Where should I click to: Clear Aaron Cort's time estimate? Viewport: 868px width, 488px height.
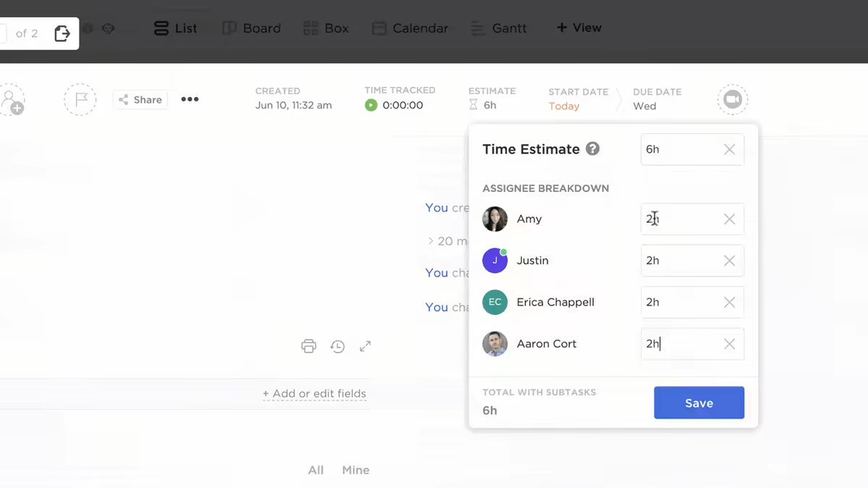click(x=729, y=344)
